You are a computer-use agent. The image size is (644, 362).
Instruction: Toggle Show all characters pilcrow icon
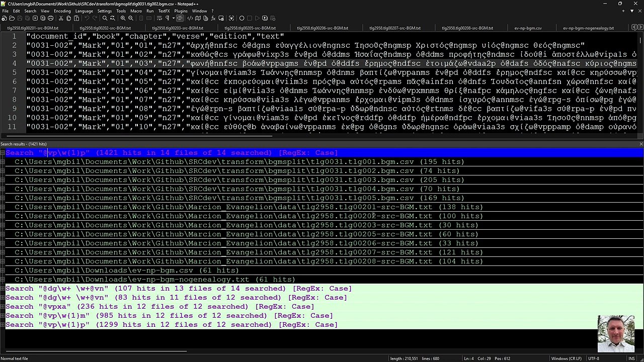tap(167, 18)
